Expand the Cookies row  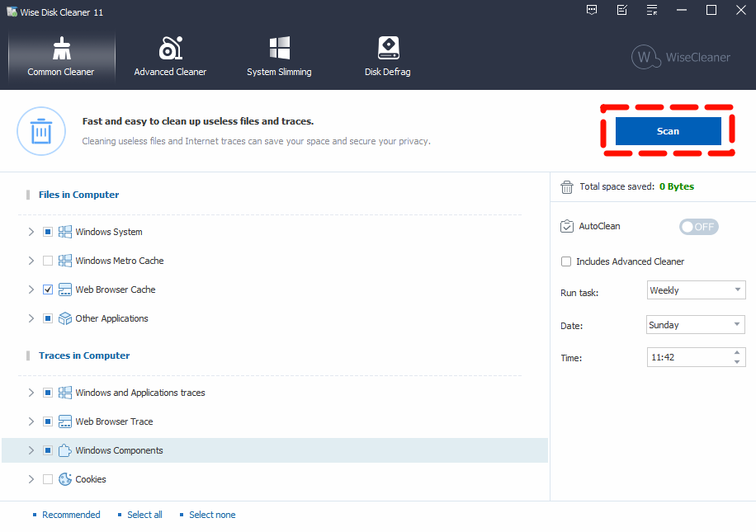pos(31,479)
